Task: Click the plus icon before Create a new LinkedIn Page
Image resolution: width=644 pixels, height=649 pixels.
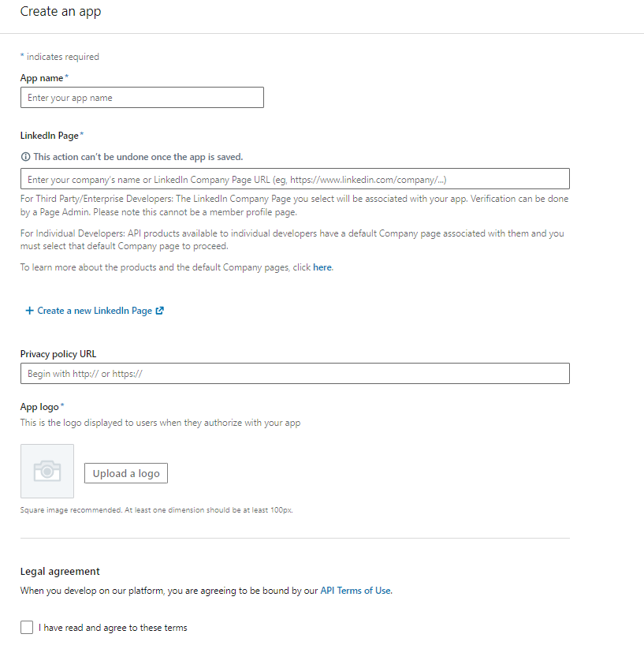Action: coord(30,310)
